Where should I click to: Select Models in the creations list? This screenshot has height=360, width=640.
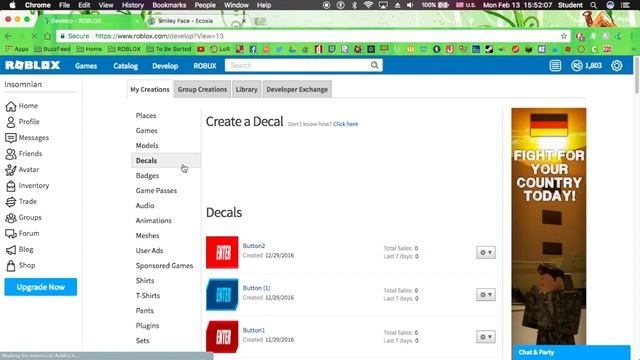[x=147, y=145]
